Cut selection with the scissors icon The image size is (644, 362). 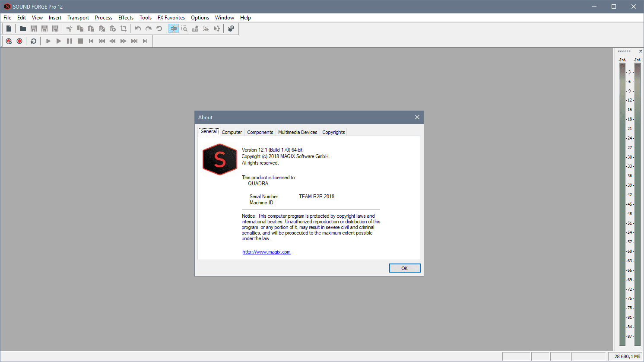tap(69, 29)
